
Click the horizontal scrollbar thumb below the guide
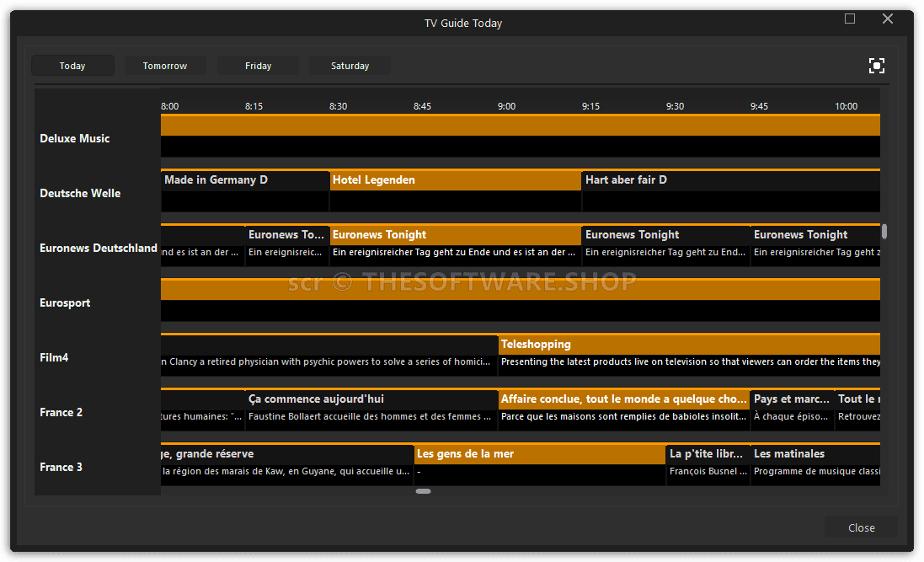[423, 491]
